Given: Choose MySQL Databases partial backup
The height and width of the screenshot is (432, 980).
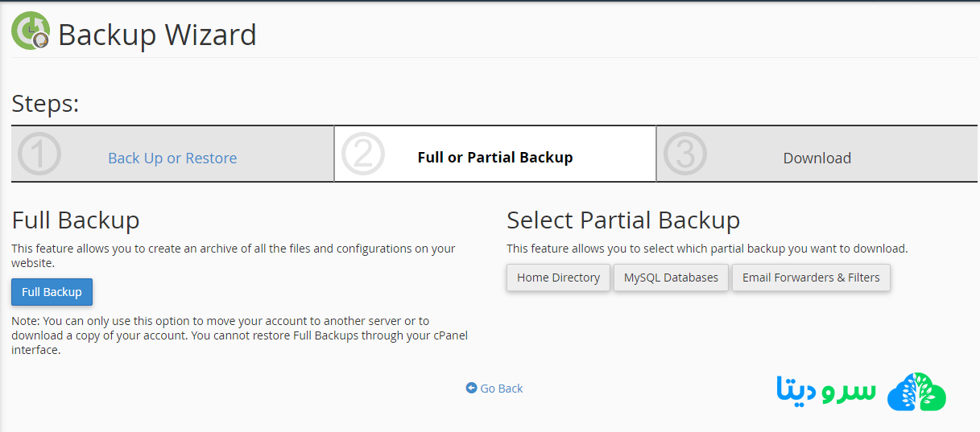Looking at the screenshot, I should [671, 278].
